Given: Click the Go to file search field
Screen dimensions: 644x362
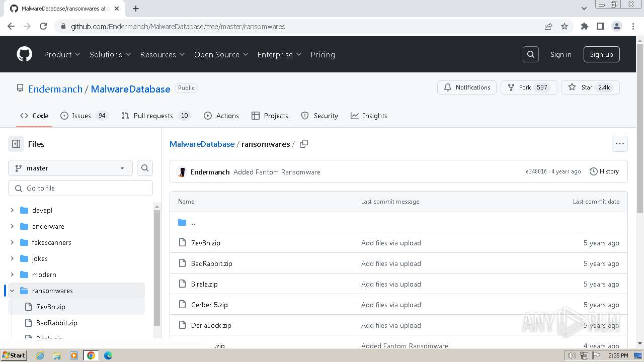Looking at the screenshot, I should (80, 188).
